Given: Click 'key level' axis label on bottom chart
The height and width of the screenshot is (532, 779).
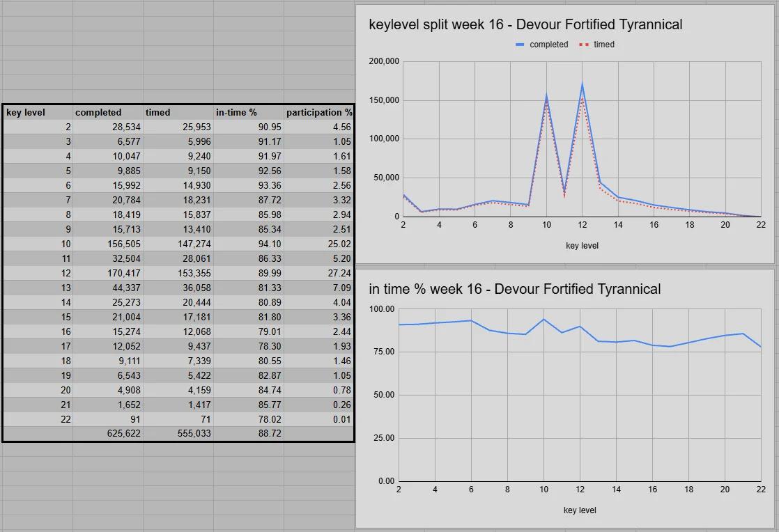Looking at the screenshot, I should pos(580,510).
